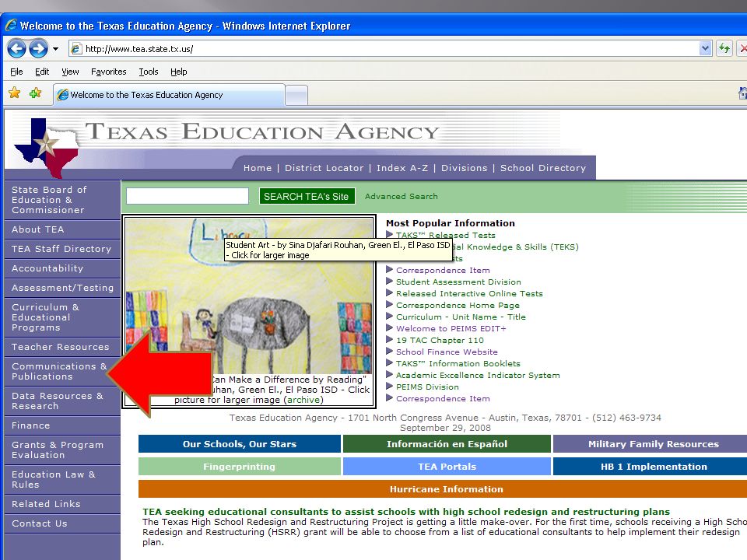Open the Help menu

[x=179, y=72]
